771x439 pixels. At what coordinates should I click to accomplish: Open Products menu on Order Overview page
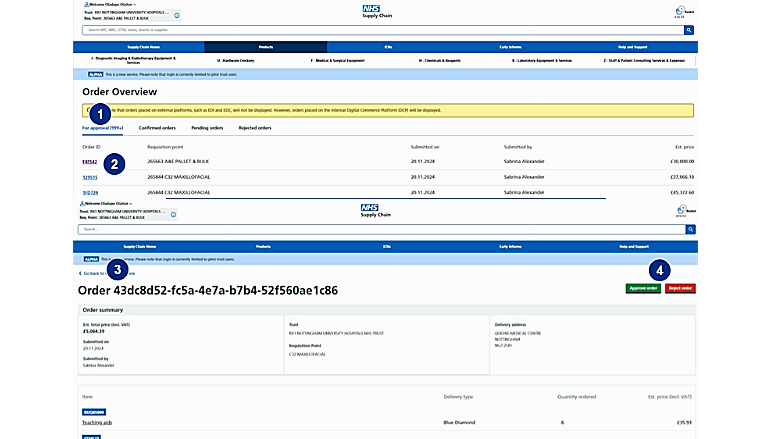point(266,47)
